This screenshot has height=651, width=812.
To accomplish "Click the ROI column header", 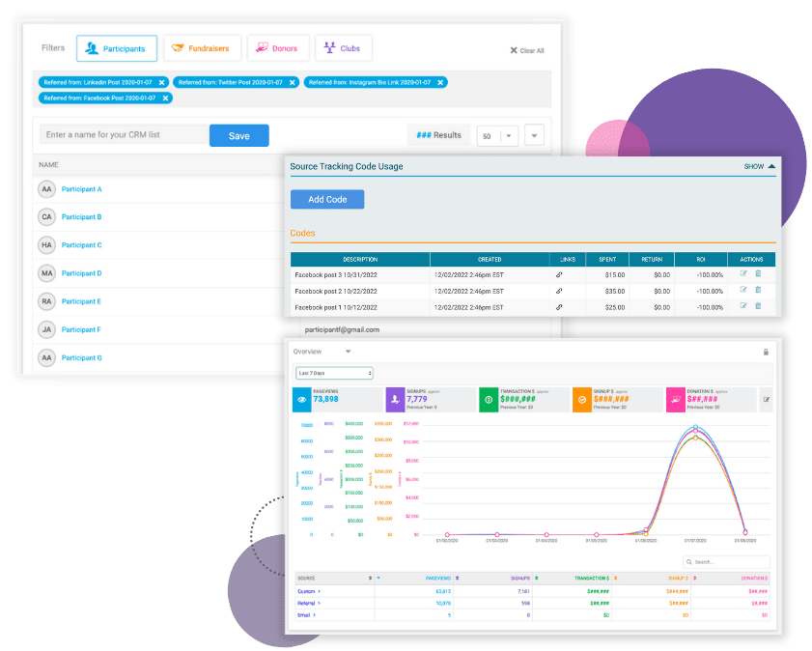I will point(701,259).
